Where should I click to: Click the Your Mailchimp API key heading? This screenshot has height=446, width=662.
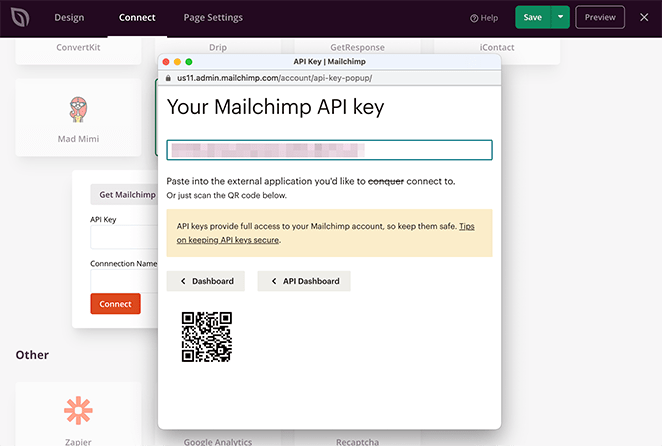275,107
